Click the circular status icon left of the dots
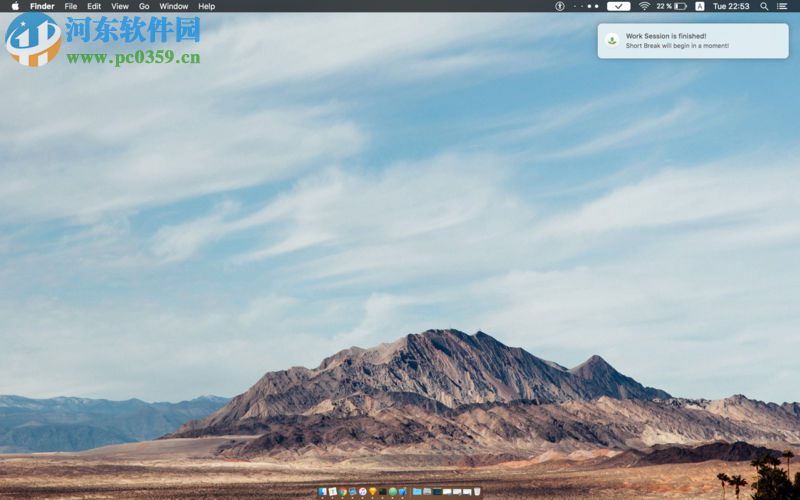800x500 pixels. [x=560, y=6]
